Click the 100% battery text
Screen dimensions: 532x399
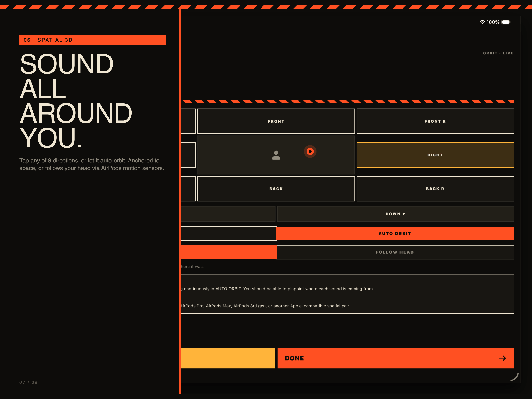click(x=493, y=22)
